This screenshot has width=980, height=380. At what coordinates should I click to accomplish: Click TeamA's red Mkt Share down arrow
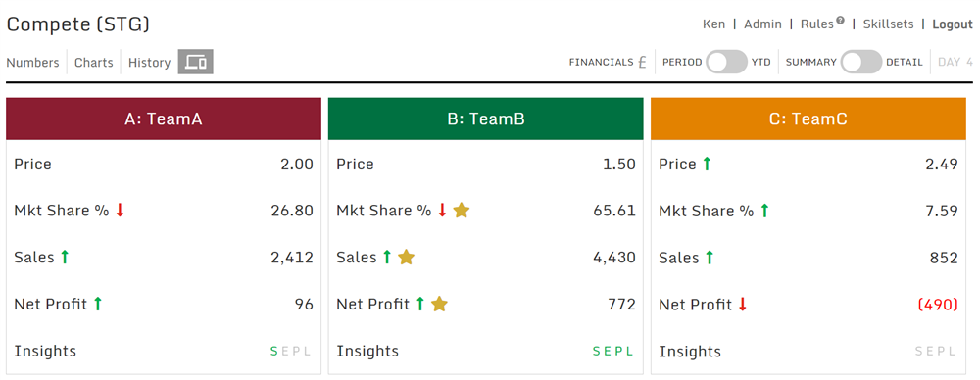pyautogui.click(x=120, y=211)
